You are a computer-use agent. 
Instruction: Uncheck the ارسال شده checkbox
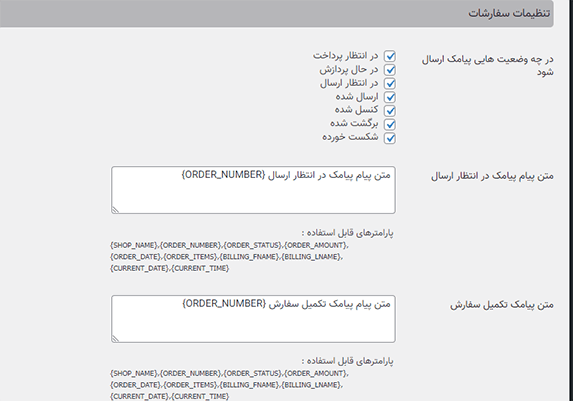[x=390, y=97]
